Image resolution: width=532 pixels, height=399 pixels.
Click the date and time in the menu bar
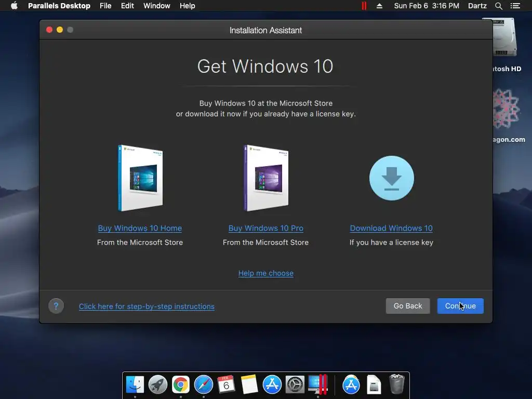(427, 6)
